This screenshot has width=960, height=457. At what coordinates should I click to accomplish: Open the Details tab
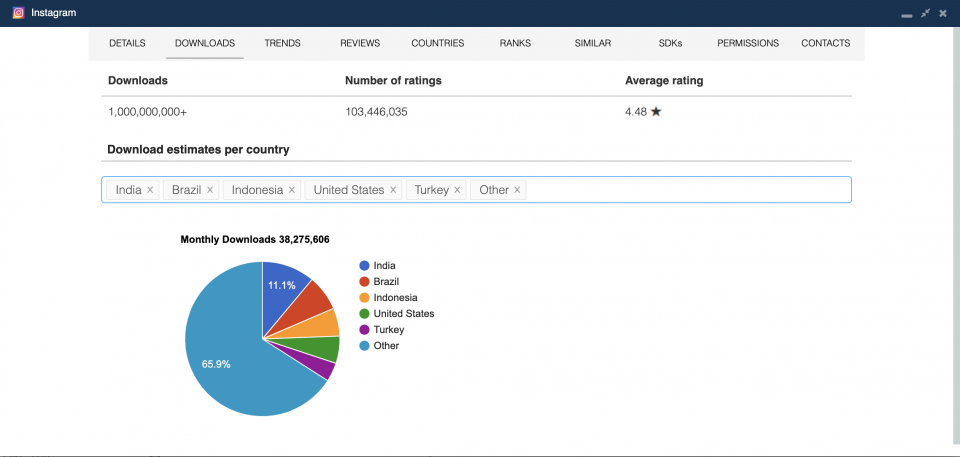pos(127,43)
